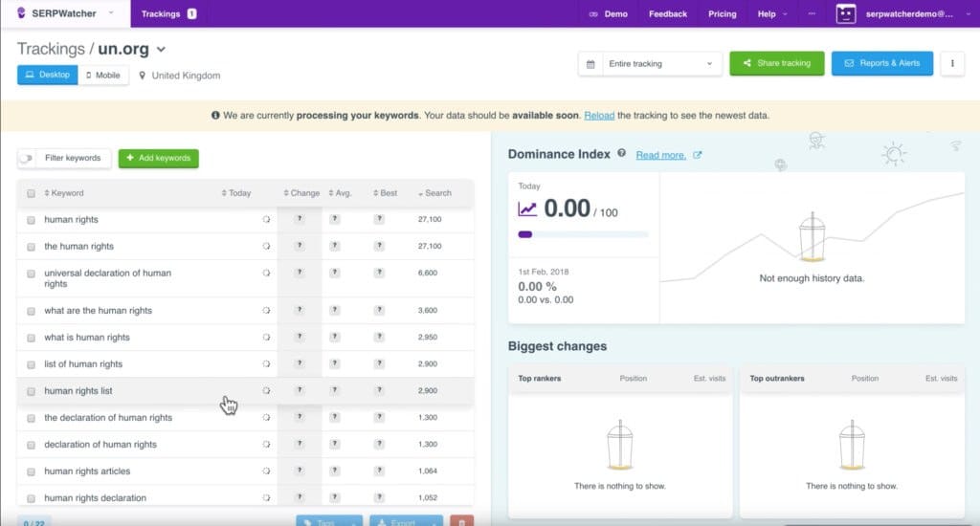This screenshot has height=526, width=980.
Task: Tick 'list of human rights' checkbox
Action: [31, 364]
